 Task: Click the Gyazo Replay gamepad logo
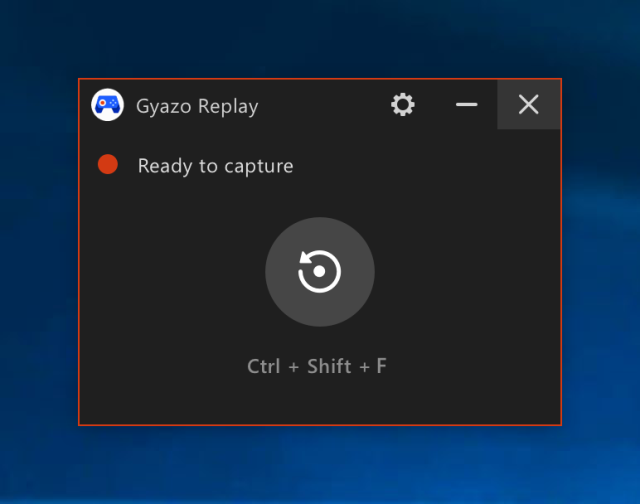(x=107, y=105)
